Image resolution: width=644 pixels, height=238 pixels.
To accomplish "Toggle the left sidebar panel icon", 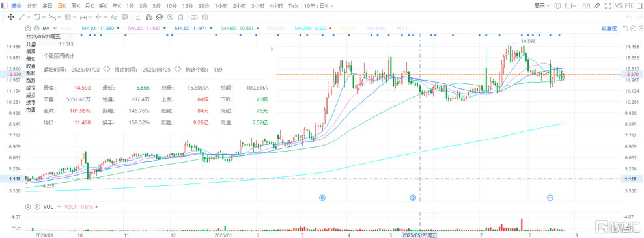I will [x=4, y=6].
